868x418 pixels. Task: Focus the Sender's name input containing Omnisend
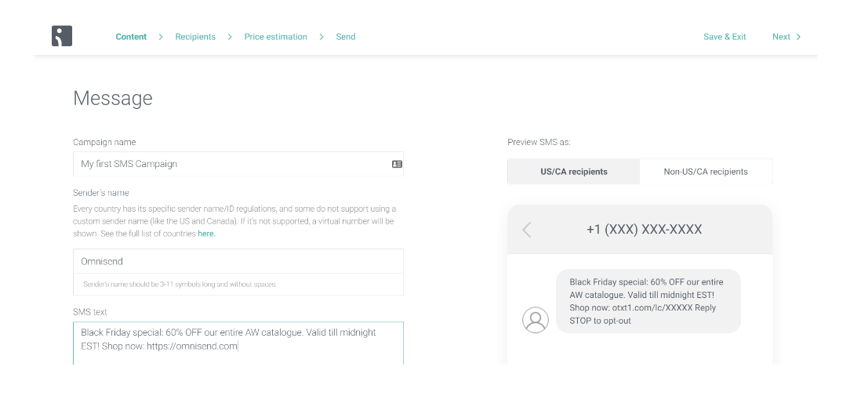click(x=238, y=261)
